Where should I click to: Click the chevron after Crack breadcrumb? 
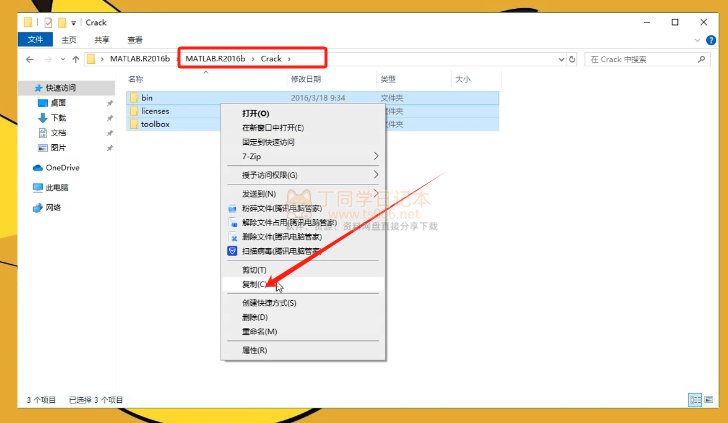289,59
